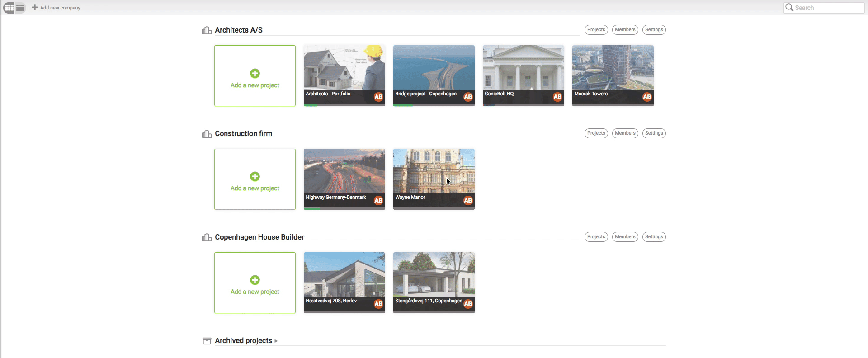Open Settings for Architects A/S
This screenshot has width=868, height=358.
(x=654, y=30)
